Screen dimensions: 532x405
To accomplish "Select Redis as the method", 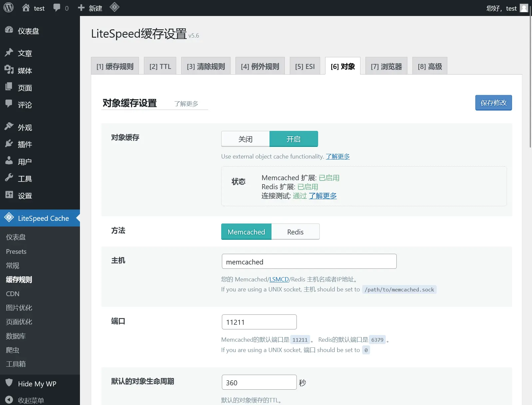I will (x=295, y=232).
